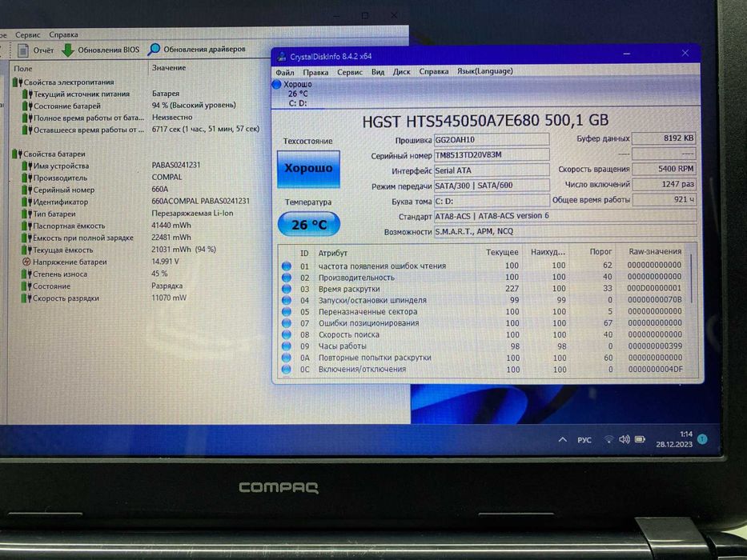Open the Вид menu in CrystalDiskInfo

click(x=378, y=72)
